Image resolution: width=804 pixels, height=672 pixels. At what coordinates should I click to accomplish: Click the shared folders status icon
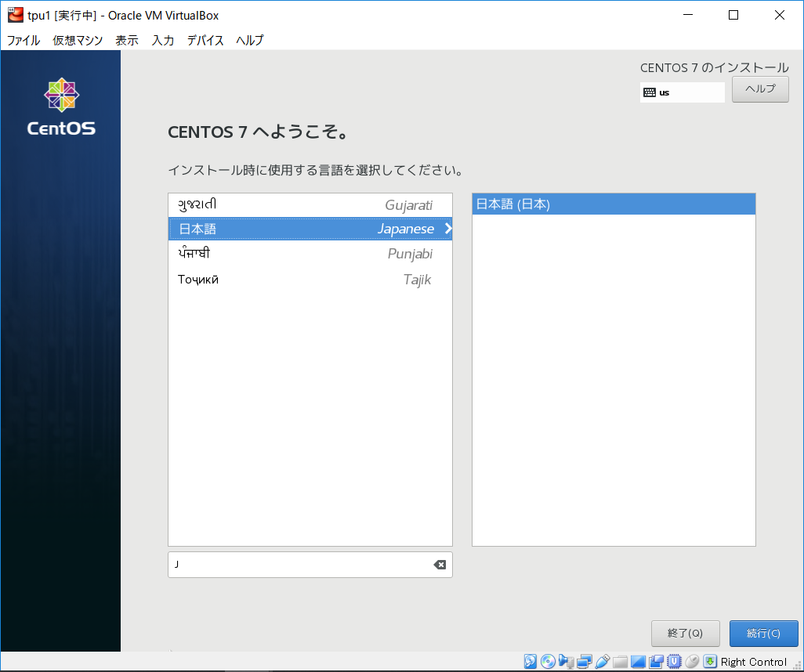tap(620, 662)
